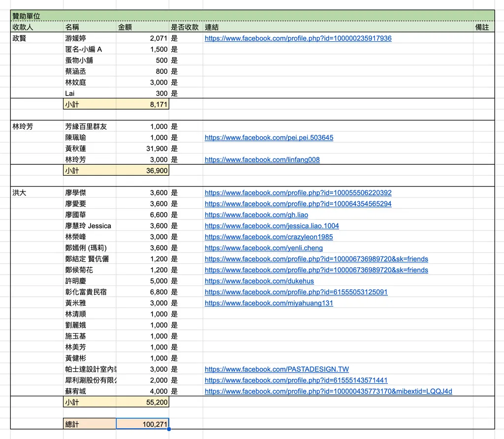Follow the crazyleon1985 Facebook link
The height and width of the screenshot is (439, 504).
pyautogui.click(x=269, y=237)
